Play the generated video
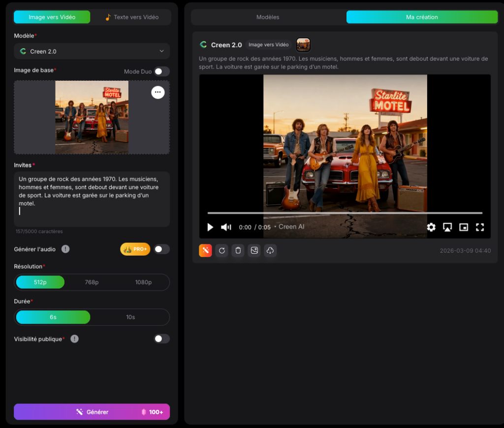The width and height of the screenshot is (504, 428). click(210, 227)
